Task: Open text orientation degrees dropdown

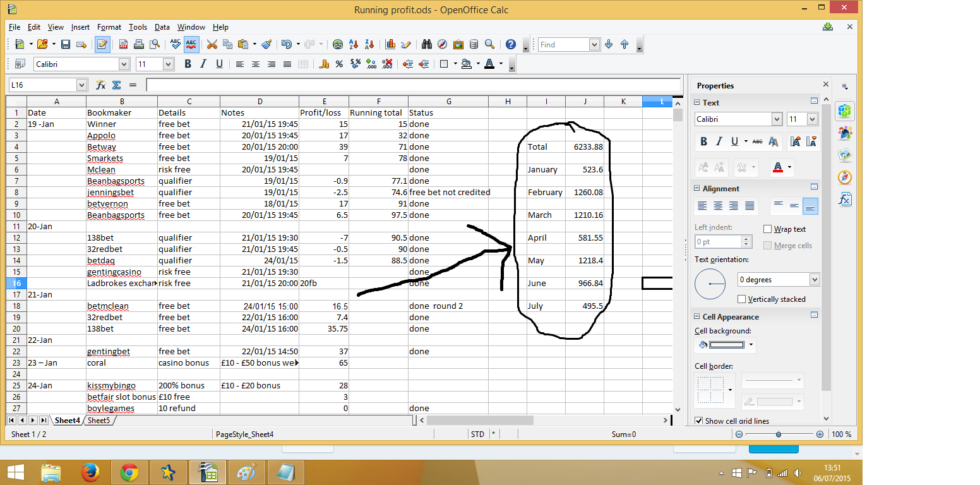Action: point(814,280)
